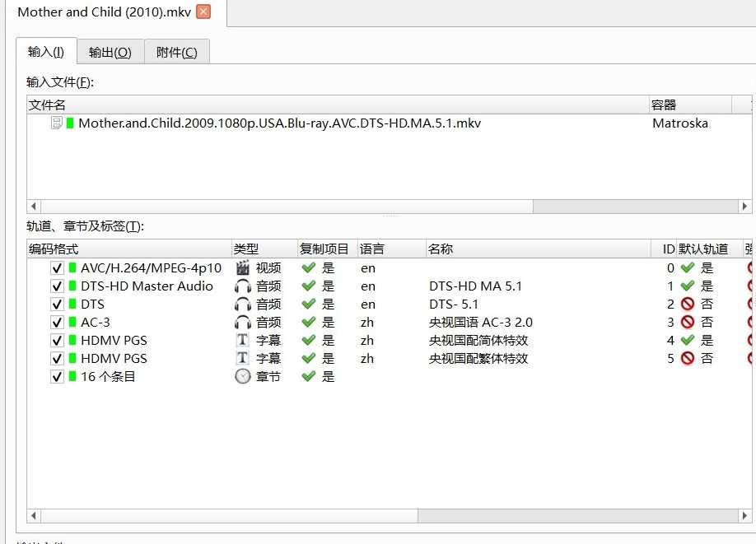Click headphones icon of the DTS- 5.1 row

pyautogui.click(x=242, y=304)
